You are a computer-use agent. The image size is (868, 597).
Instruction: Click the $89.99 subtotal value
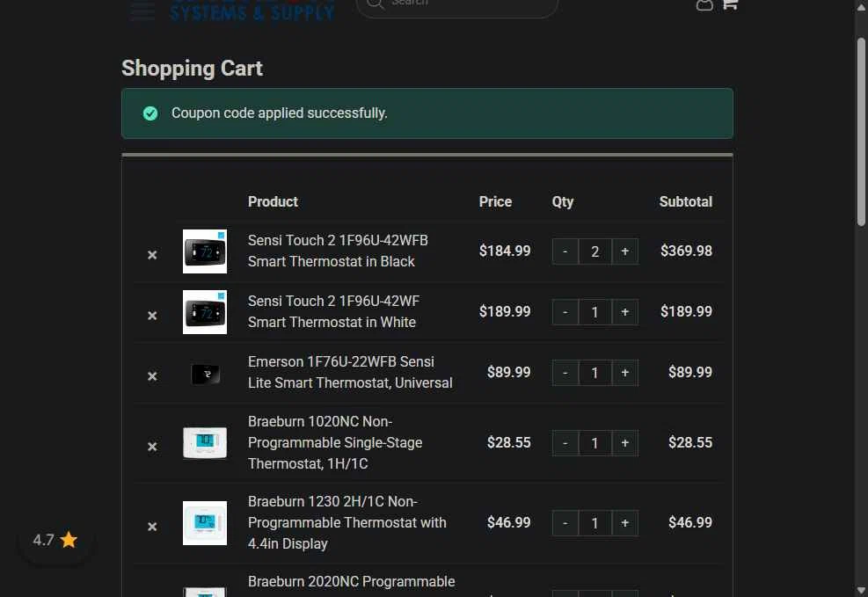pyautogui.click(x=689, y=373)
